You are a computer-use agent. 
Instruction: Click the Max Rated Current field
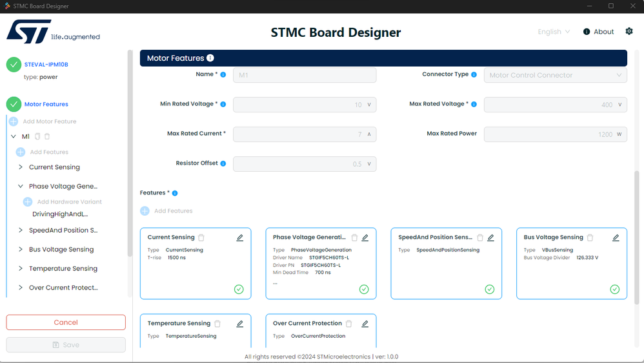[x=305, y=134]
